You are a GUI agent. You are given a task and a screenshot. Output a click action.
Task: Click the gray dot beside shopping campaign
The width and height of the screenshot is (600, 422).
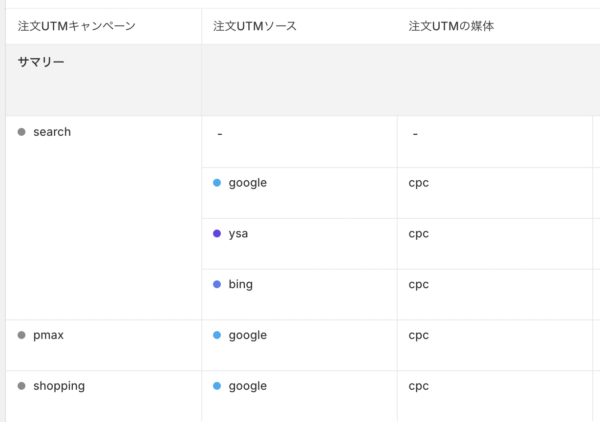click(x=21, y=386)
